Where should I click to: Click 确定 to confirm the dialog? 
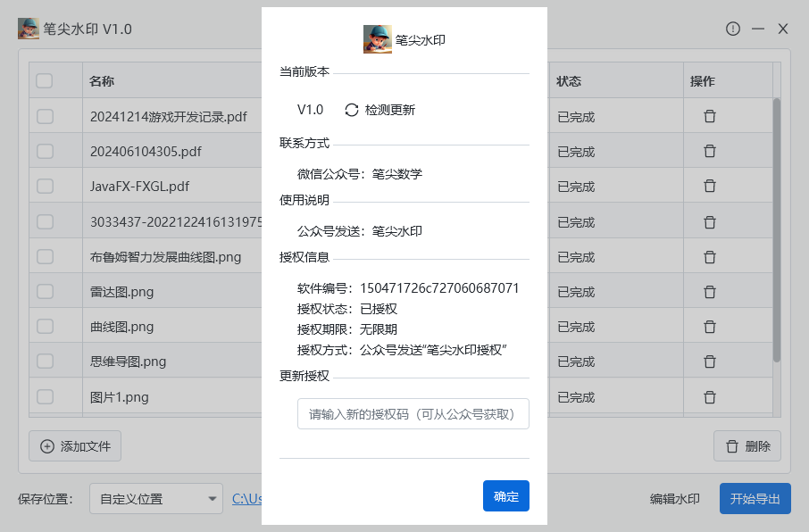[x=505, y=496]
